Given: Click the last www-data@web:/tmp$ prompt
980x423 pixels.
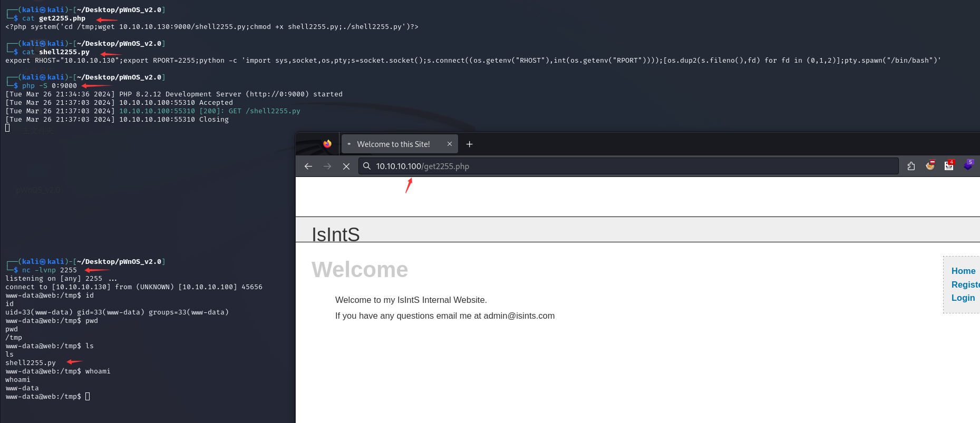Looking at the screenshot, I should click(x=43, y=397).
